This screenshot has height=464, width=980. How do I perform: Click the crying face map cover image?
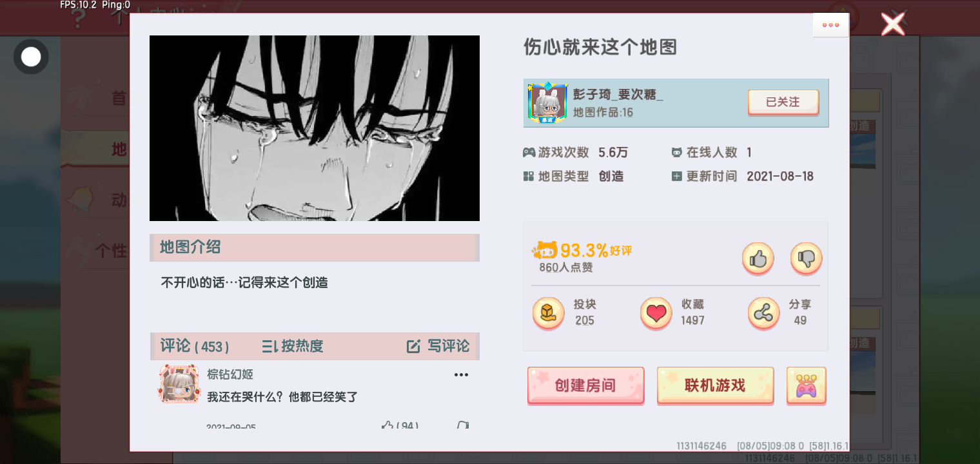(x=315, y=128)
